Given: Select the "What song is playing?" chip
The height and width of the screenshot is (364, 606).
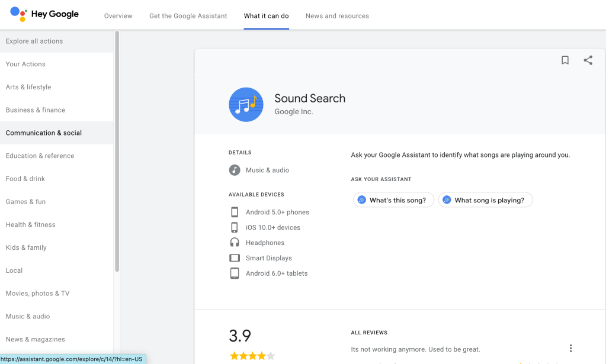Looking at the screenshot, I should coord(485,200).
